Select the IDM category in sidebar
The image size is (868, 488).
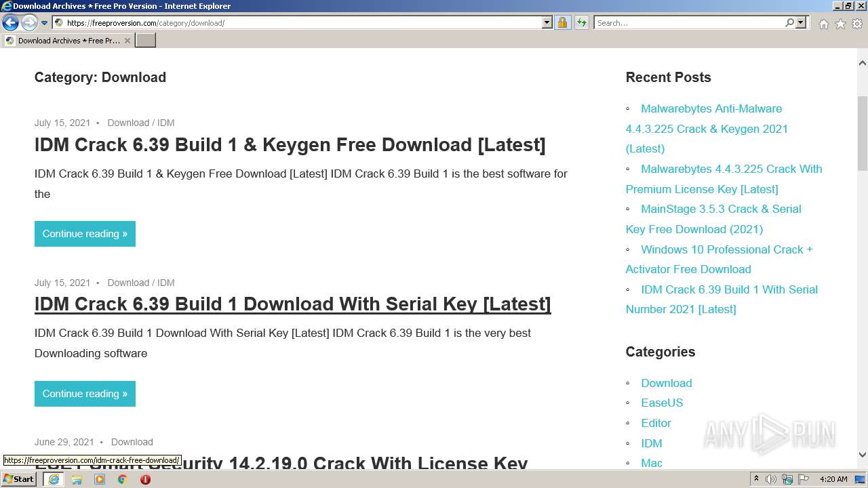point(652,443)
